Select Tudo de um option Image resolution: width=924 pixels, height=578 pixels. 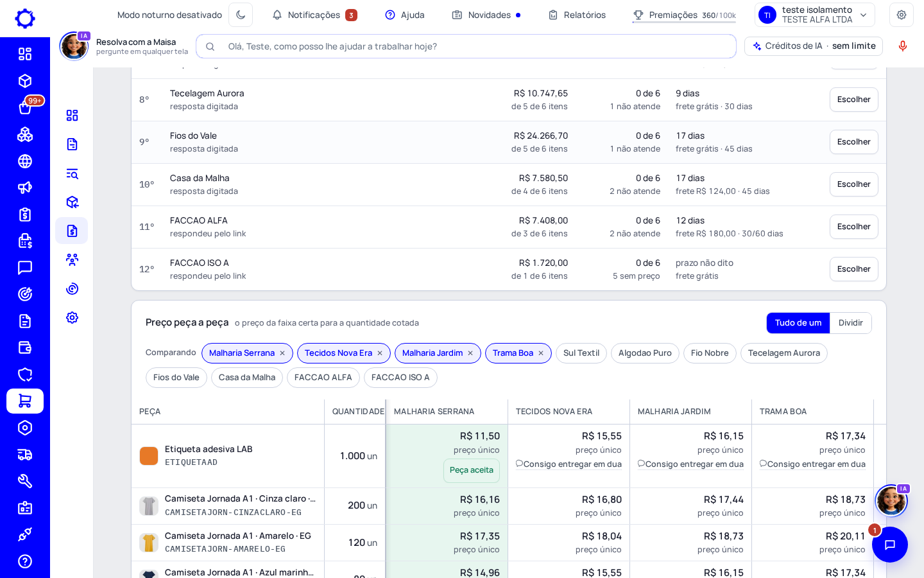798,323
